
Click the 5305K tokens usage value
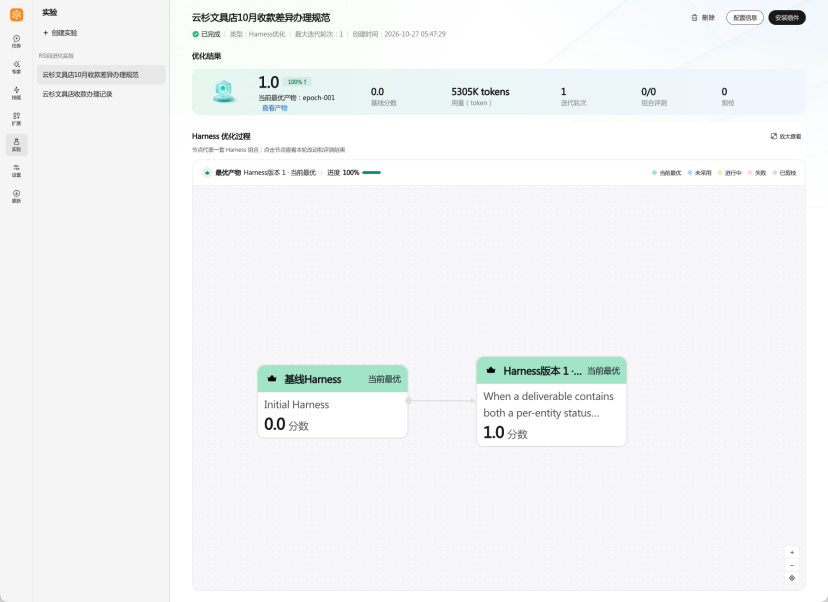[481, 91]
